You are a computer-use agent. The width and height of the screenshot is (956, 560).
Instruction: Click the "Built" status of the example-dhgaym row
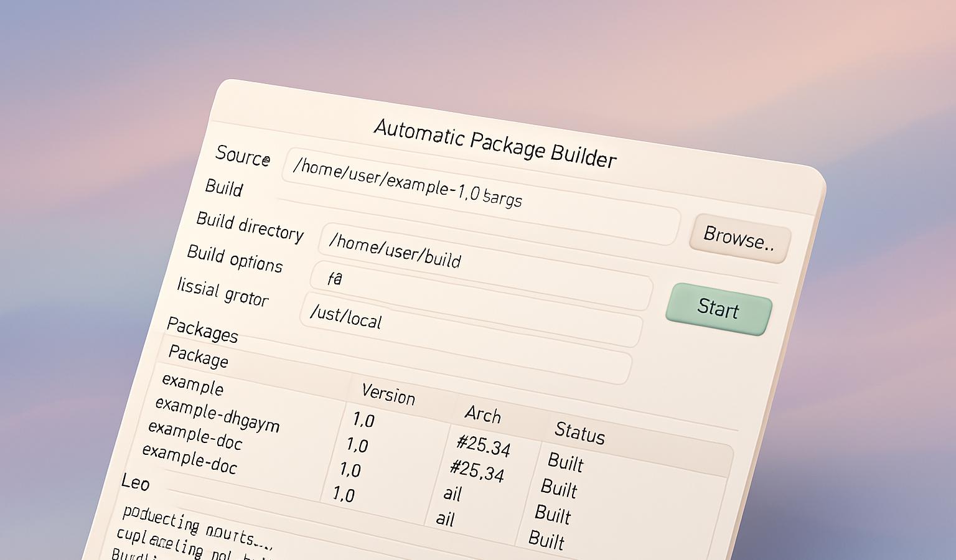click(x=559, y=488)
